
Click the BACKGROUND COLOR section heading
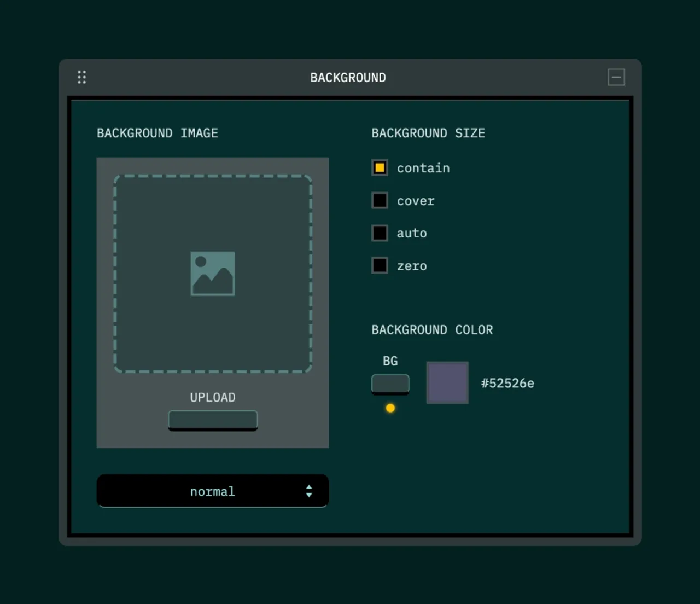432,330
